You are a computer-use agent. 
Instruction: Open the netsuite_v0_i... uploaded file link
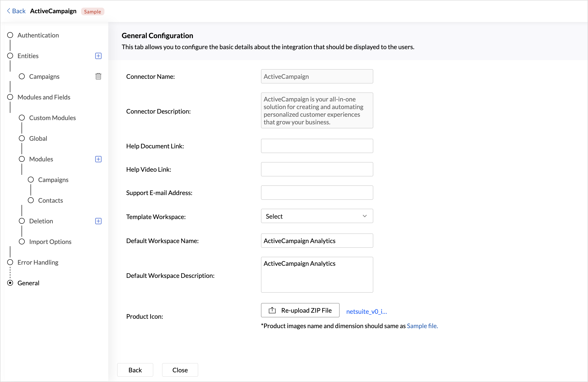pos(366,311)
